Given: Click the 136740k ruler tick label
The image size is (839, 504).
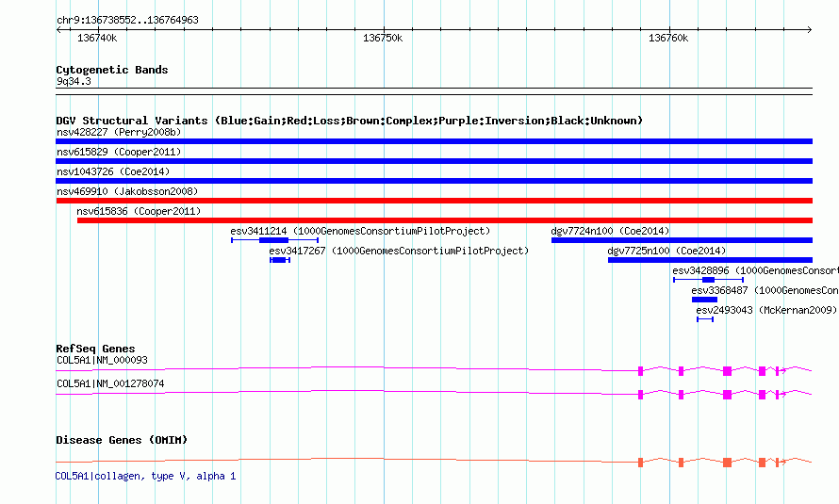Looking at the screenshot, I should (x=97, y=38).
